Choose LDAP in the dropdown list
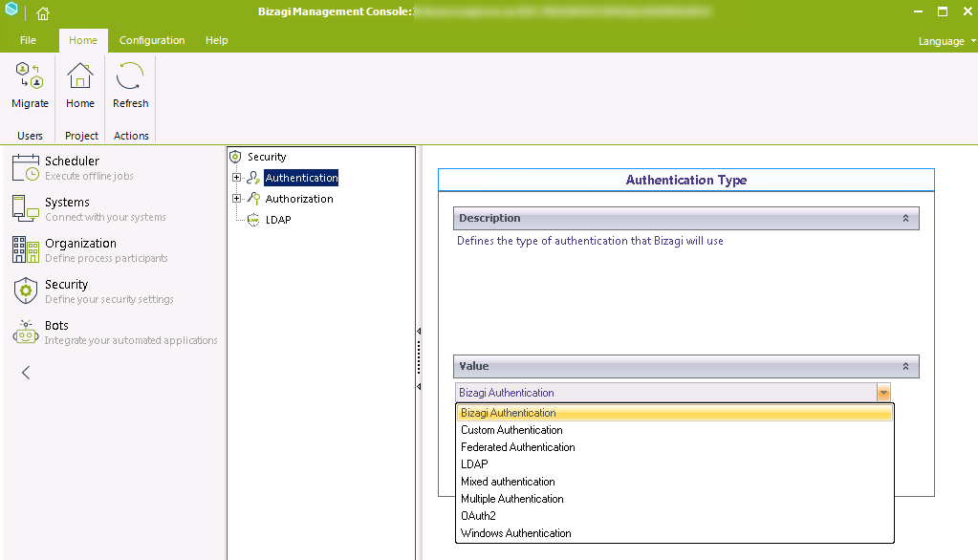 point(675,464)
